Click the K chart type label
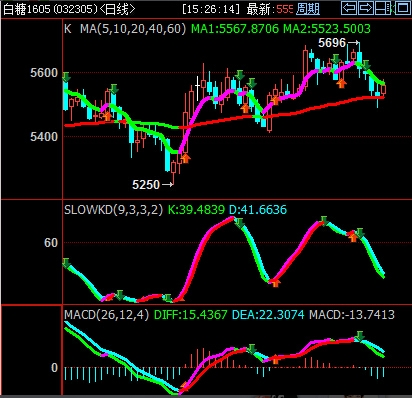Image resolution: width=412 pixels, height=398 pixels. tap(68, 29)
